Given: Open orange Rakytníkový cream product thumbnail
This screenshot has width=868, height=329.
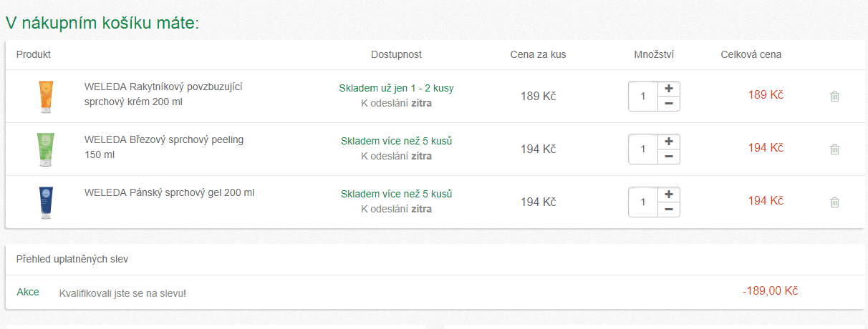Looking at the screenshot, I should [46, 97].
